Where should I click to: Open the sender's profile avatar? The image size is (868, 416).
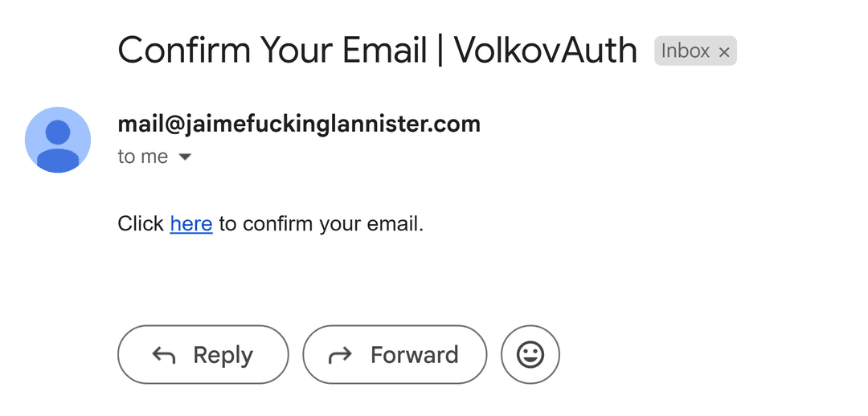(58, 140)
